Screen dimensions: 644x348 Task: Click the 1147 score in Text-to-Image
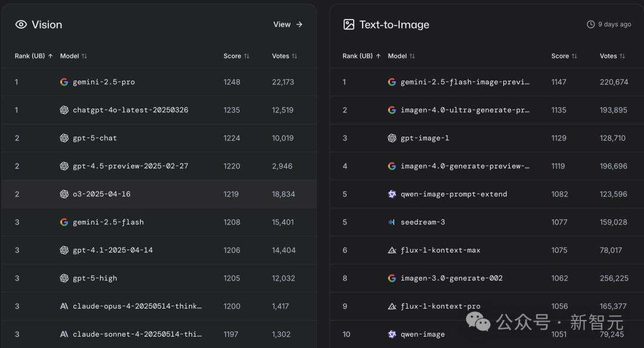point(559,82)
